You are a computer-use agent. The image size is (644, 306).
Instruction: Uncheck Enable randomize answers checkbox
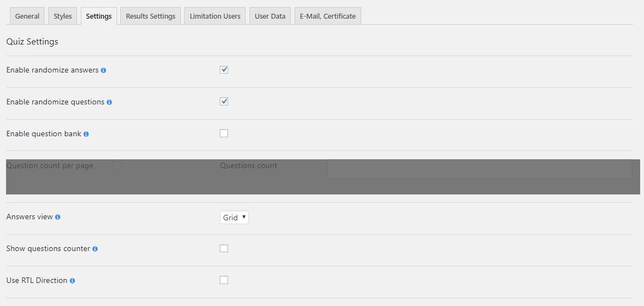coord(224,70)
